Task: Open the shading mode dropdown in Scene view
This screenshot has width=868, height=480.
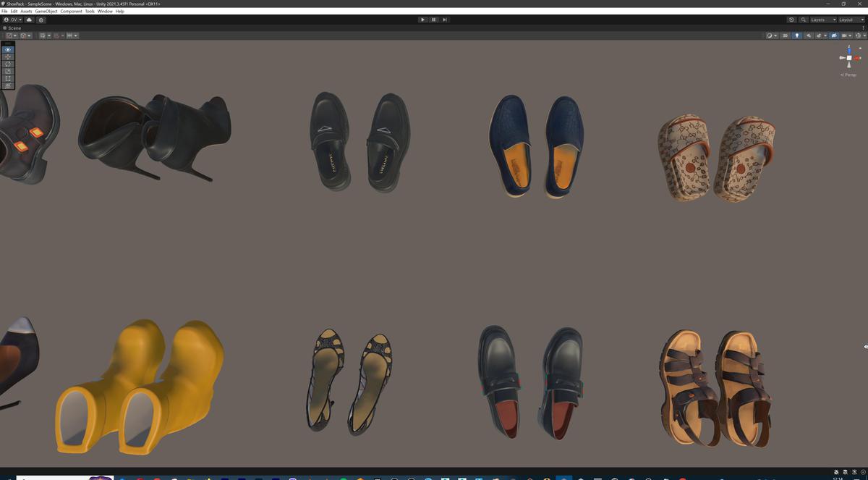Action: (x=771, y=35)
